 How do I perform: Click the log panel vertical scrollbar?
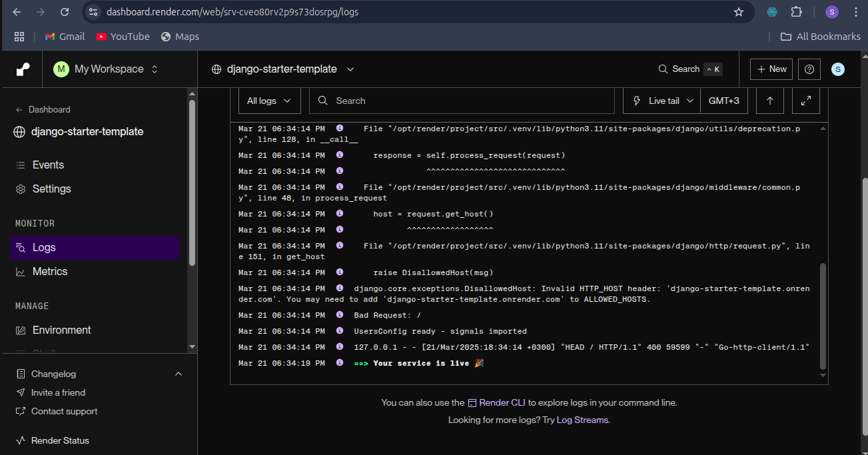tap(823, 315)
